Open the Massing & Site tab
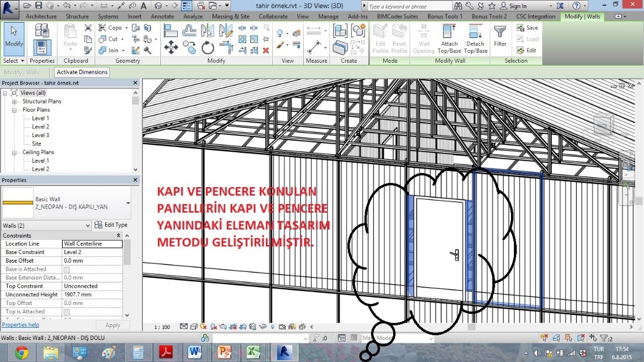 232,16
